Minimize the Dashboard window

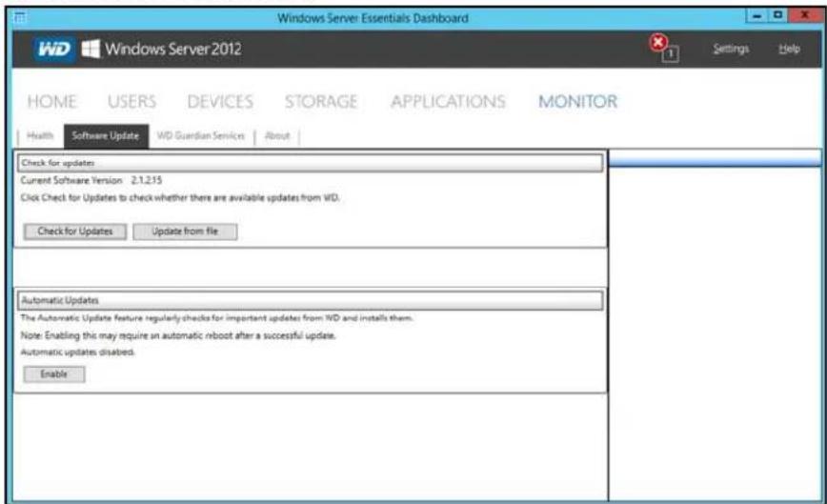756,16
